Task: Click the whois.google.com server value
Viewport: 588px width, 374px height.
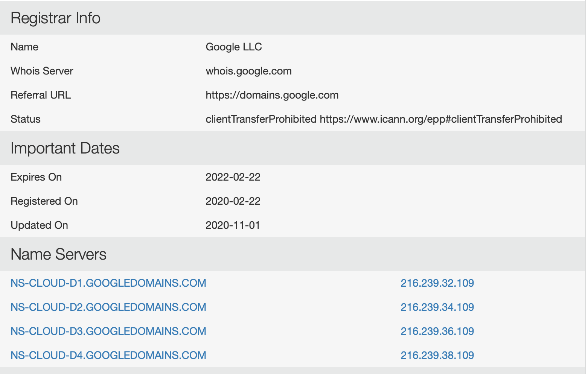Action: pos(248,71)
